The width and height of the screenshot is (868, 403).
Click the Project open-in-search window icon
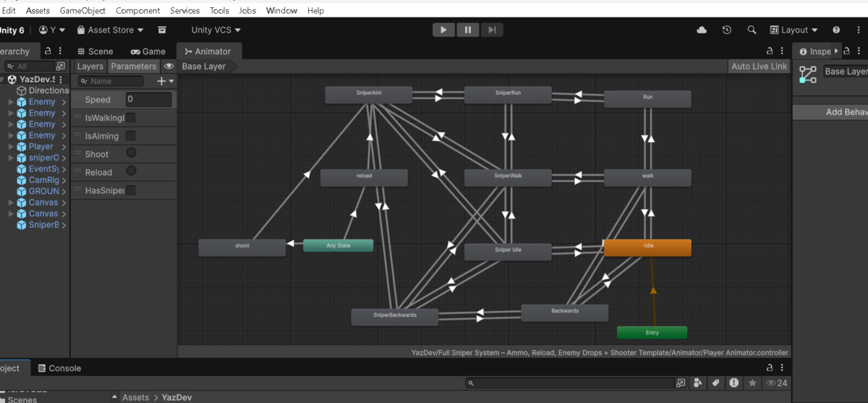(x=681, y=383)
